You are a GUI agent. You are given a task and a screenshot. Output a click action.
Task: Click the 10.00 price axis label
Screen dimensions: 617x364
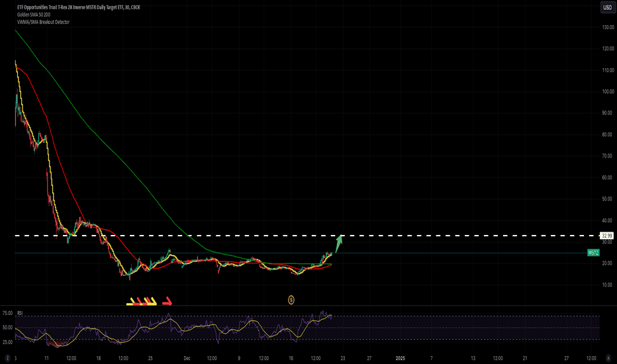point(608,285)
